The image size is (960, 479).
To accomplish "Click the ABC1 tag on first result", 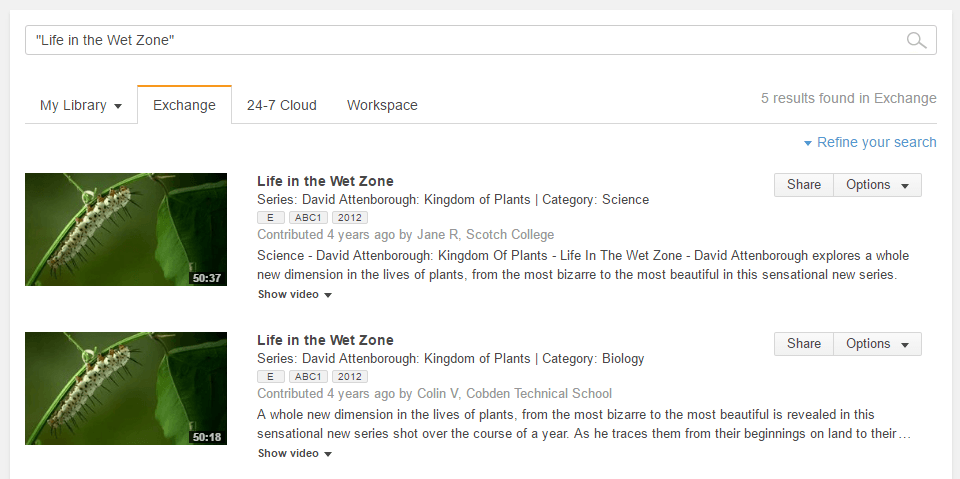I will [x=308, y=217].
